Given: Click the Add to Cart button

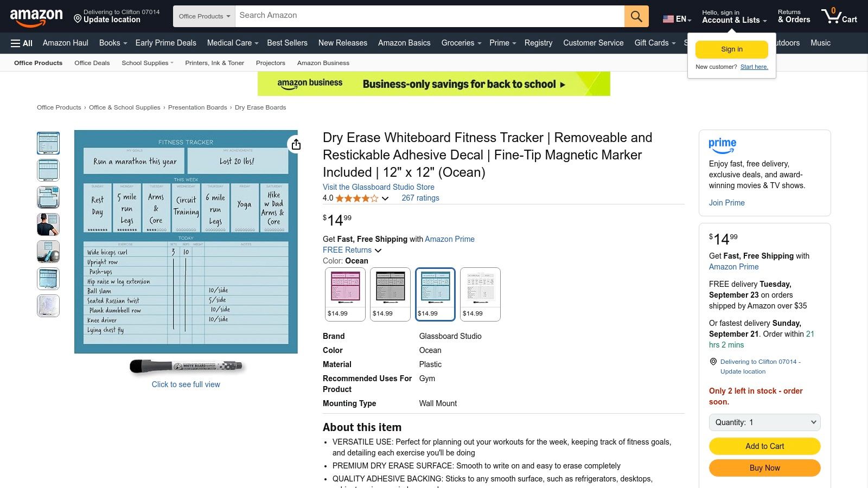Looking at the screenshot, I should pos(764,446).
